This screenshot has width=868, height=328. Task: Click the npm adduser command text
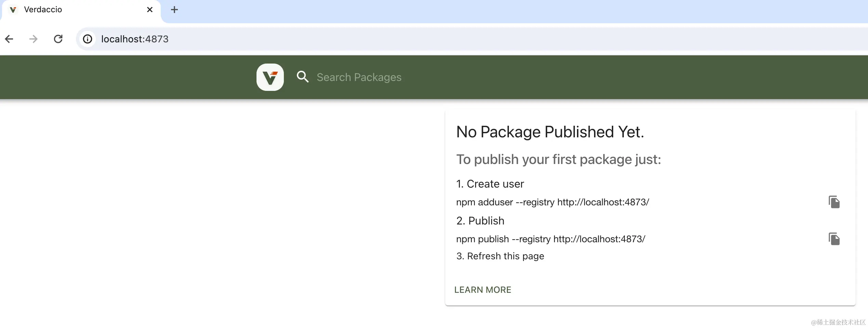(x=552, y=202)
